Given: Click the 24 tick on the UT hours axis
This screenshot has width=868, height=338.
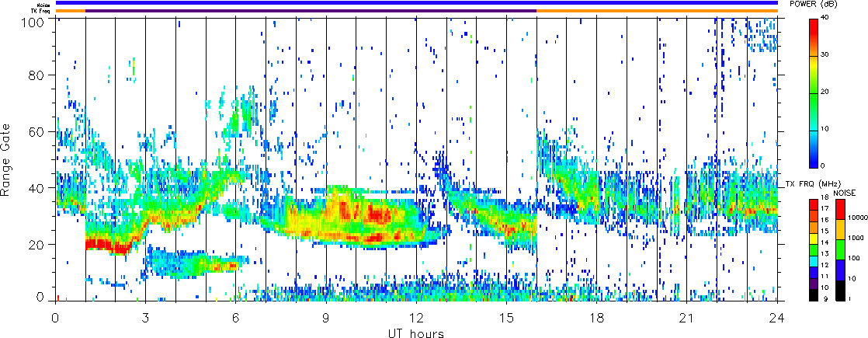Looking at the screenshot, I should click(x=777, y=318).
